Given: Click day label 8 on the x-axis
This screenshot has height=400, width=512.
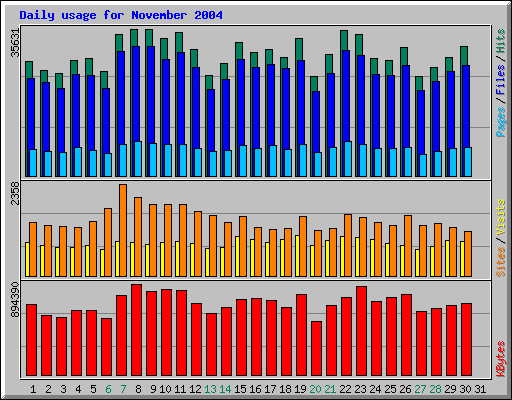Looking at the screenshot, I should click(x=138, y=389).
